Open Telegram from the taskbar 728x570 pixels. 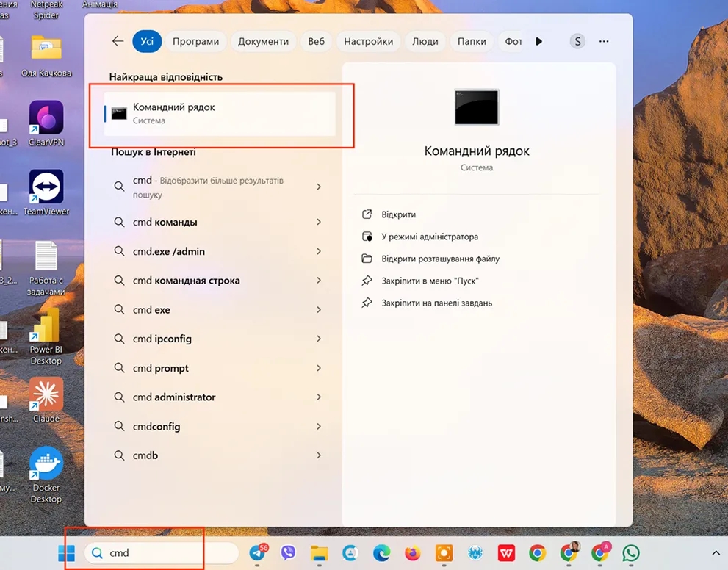(x=258, y=552)
